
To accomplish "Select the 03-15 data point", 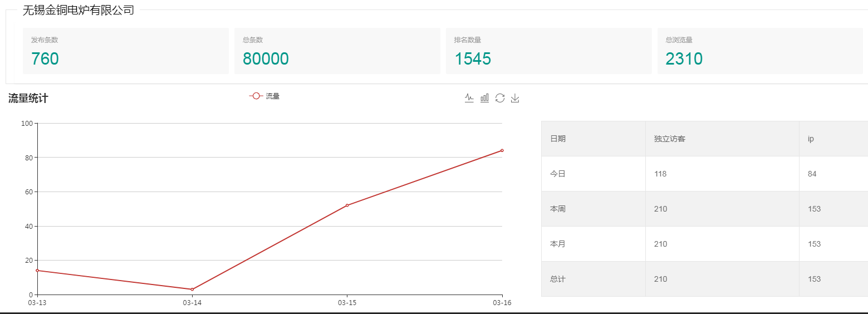I will tap(347, 205).
